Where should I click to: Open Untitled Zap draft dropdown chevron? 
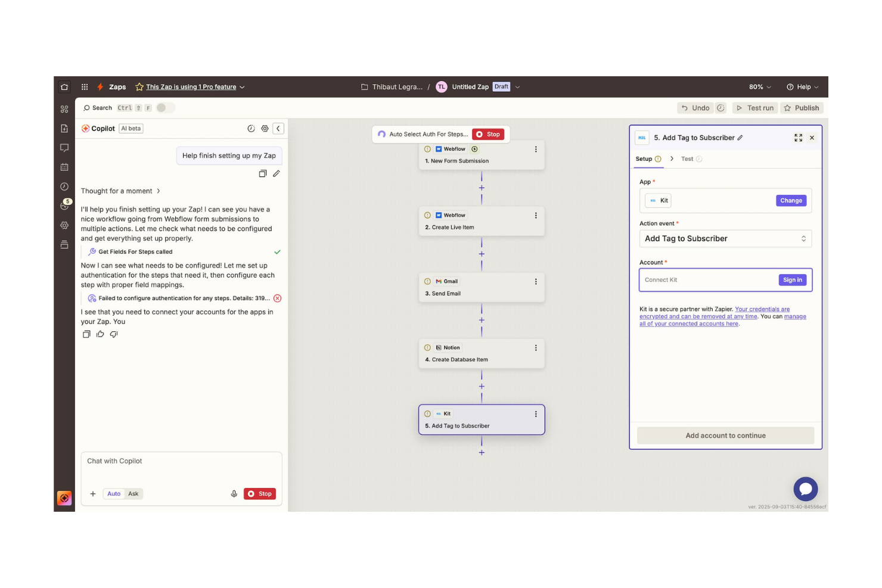(x=517, y=87)
